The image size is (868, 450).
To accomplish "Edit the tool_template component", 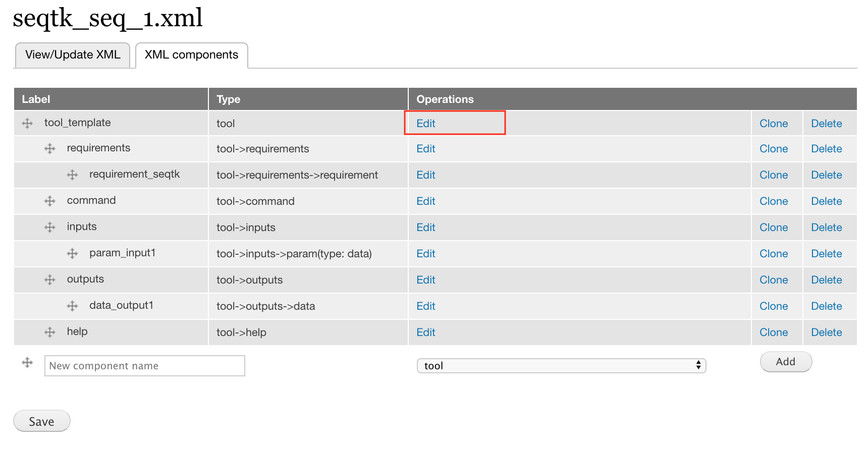I will 425,124.
